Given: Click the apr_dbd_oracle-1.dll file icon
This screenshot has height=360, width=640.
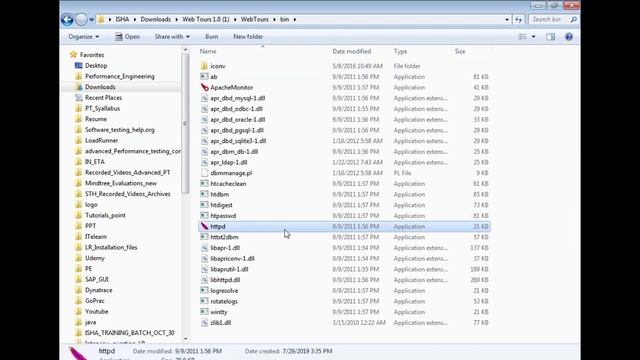Looking at the screenshot, I should coord(204,119).
